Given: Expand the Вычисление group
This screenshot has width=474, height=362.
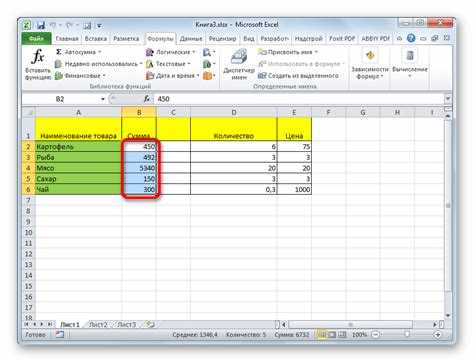Looking at the screenshot, I should point(410,64).
